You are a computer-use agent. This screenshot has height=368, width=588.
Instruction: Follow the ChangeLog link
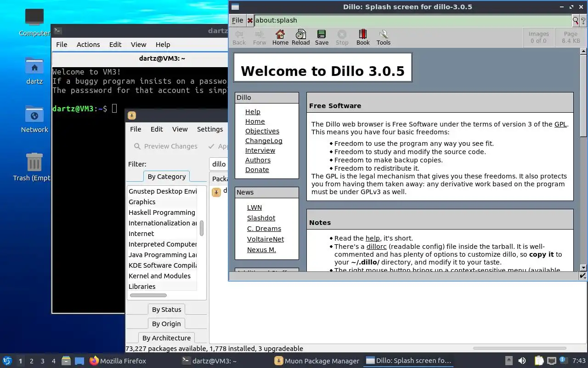tap(264, 141)
